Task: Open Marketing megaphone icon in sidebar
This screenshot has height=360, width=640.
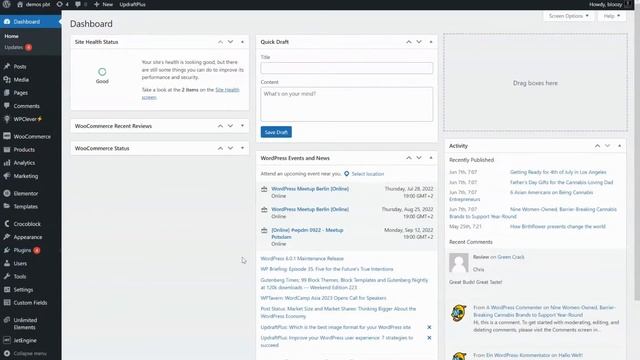Action: coord(7,176)
